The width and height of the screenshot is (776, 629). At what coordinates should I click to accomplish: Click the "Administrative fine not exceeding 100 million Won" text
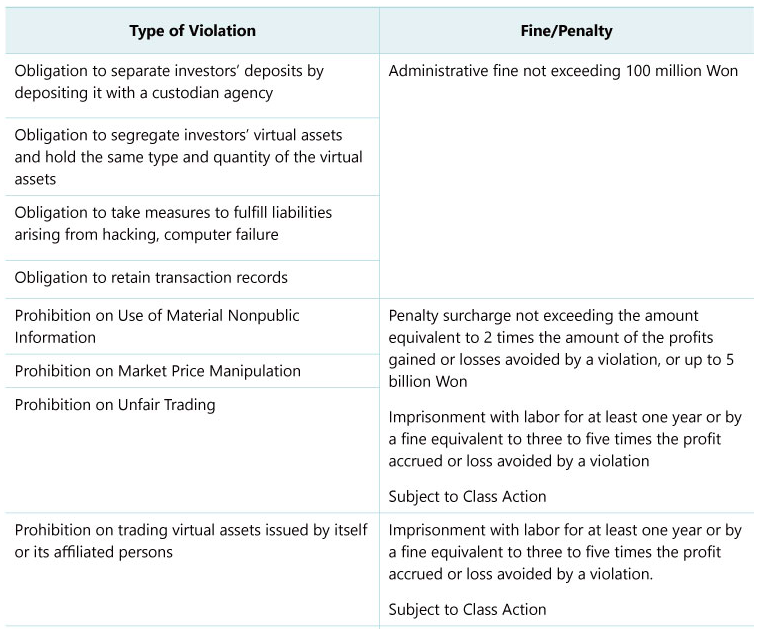[563, 71]
